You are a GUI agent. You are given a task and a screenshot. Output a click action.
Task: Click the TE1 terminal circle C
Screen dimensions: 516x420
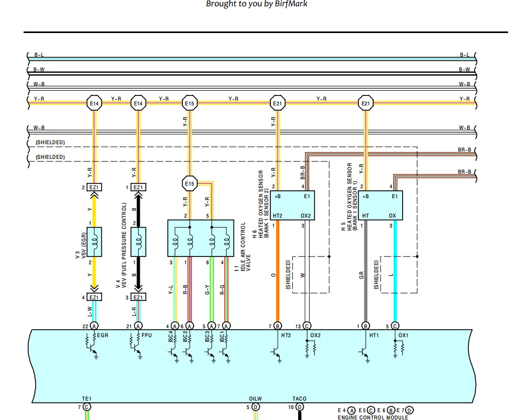(87, 407)
